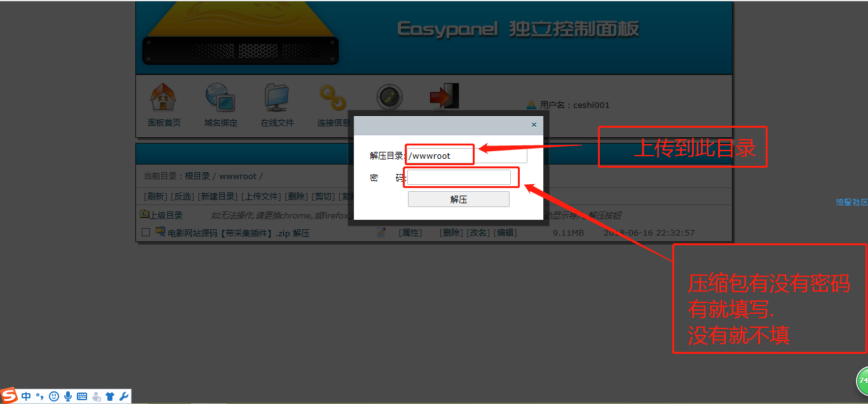Close the extract dialog with the X

pyautogui.click(x=534, y=125)
